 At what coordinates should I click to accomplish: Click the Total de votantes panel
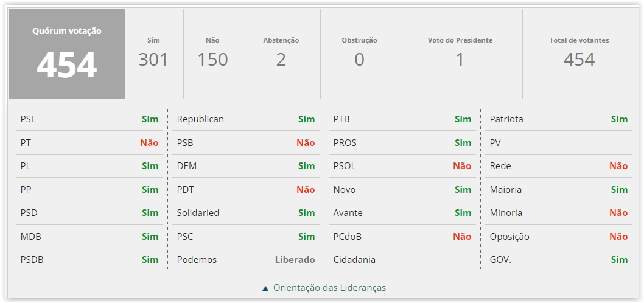point(579,54)
